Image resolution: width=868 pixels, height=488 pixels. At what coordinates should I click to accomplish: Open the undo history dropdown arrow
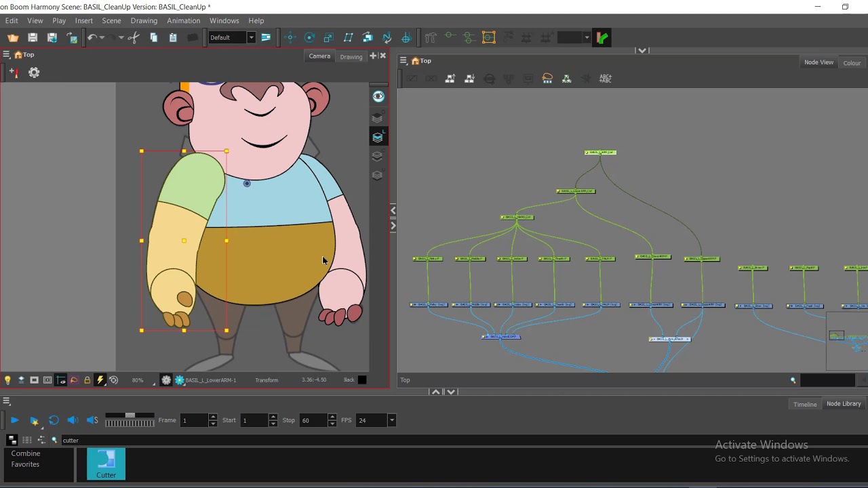click(102, 37)
